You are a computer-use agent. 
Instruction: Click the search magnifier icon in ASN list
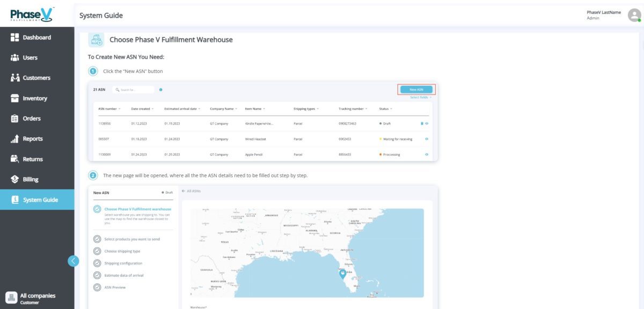pyautogui.click(x=117, y=90)
